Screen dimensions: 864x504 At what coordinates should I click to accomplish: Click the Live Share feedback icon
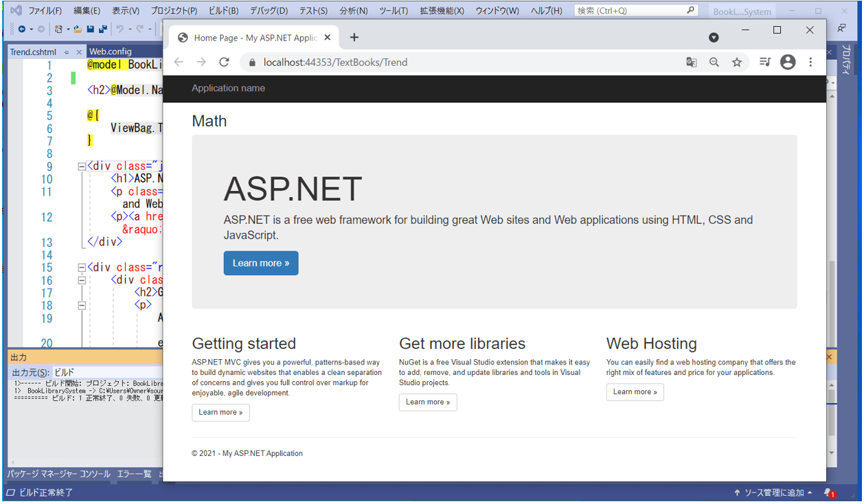841,28
